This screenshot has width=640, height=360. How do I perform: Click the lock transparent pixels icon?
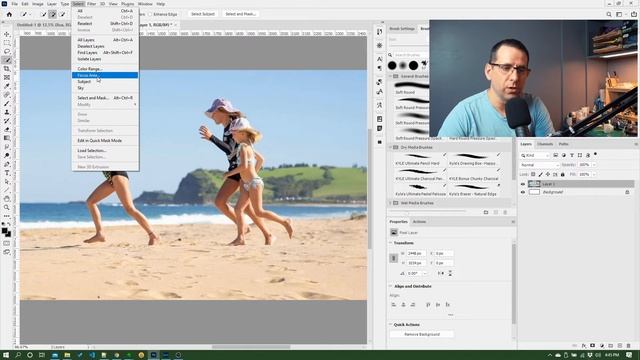(533, 174)
